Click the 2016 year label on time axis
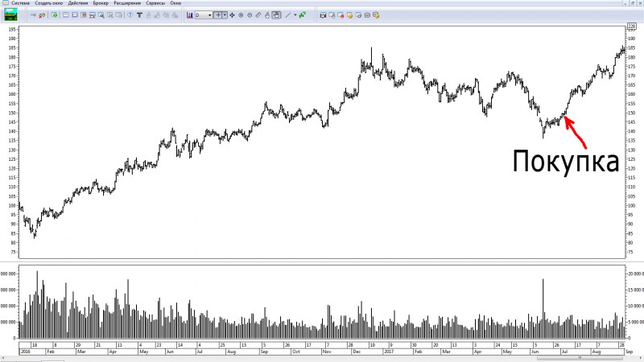The image size is (644, 362). (x=25, y=352)
